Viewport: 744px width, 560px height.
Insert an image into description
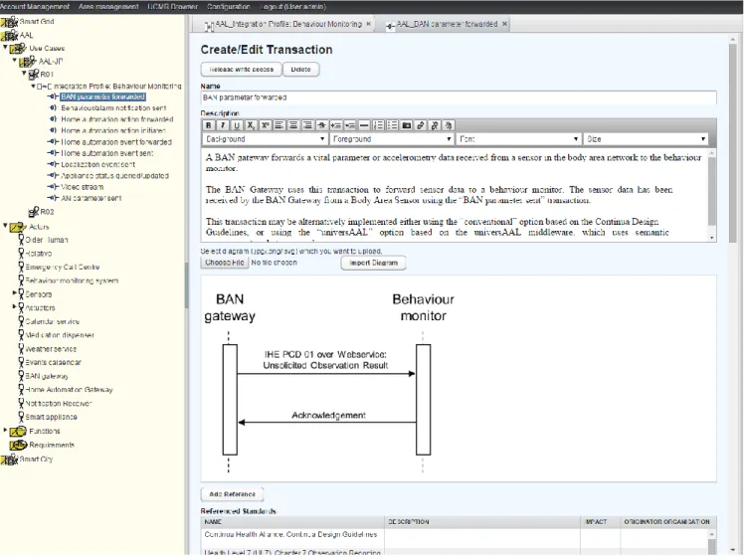click(x=407, y=125)
